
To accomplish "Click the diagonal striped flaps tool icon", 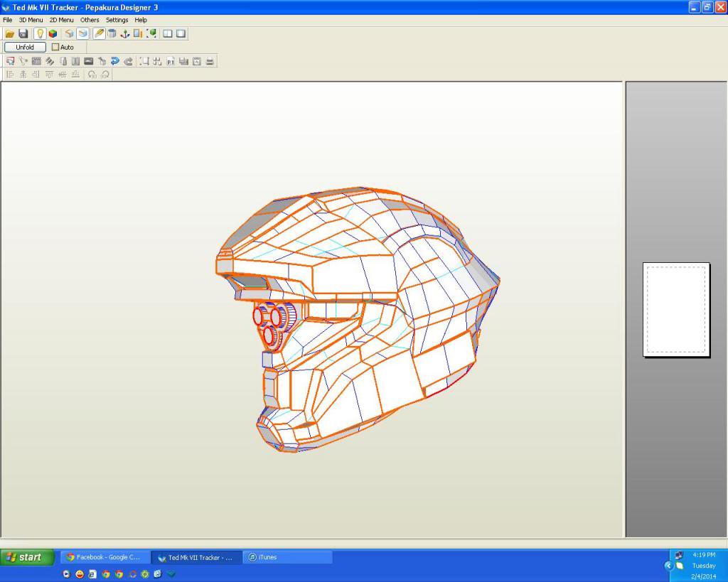I will pyautogui.click(x=50, y=61).
